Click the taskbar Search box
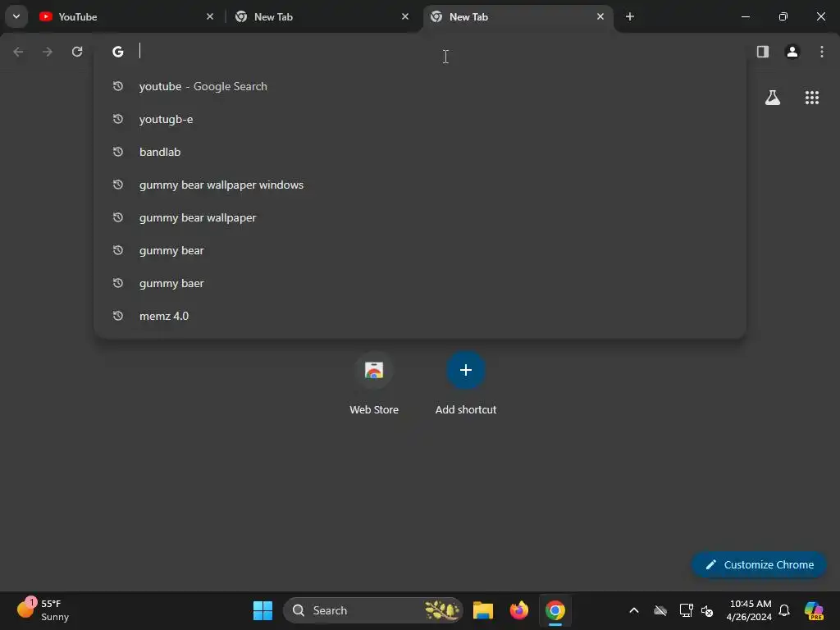Screen dimensions: 840x630 [373, 610]
